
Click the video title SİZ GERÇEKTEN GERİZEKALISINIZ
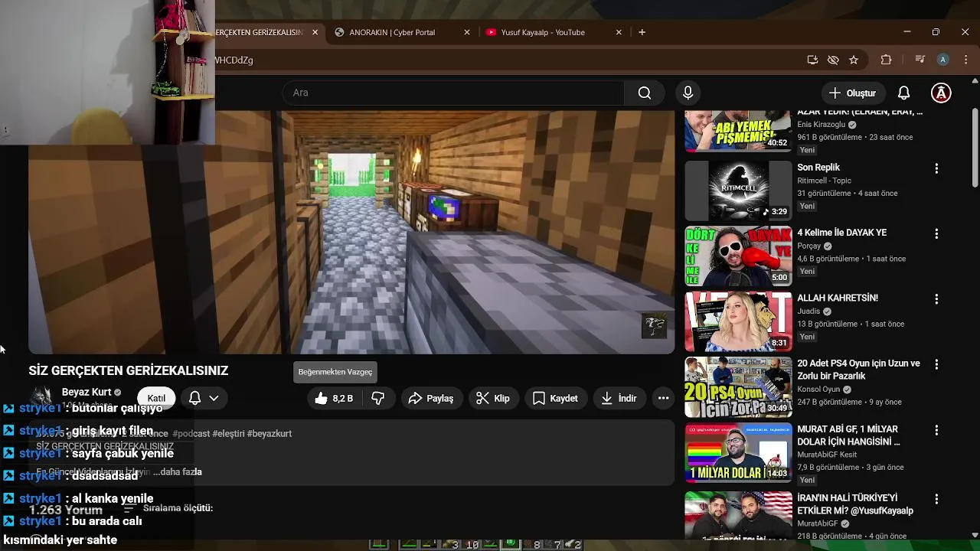[129, 370]
